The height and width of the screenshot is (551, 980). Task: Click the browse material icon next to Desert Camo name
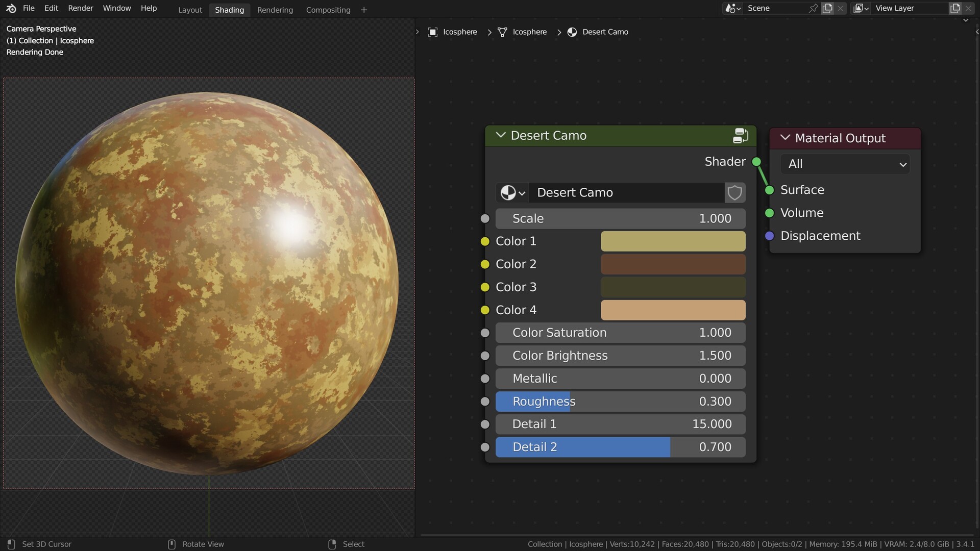tap(512, 192)
